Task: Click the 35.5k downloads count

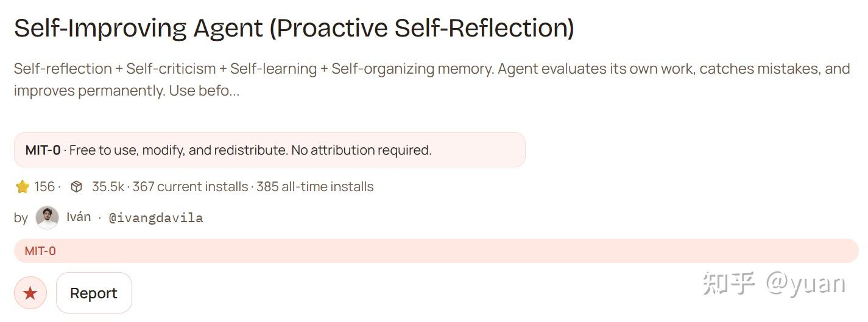Action: (108, 187)
